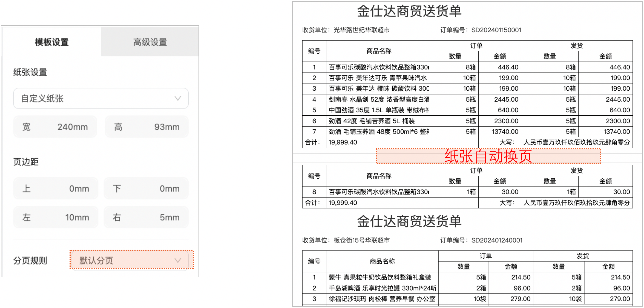Click the first 金仕达商贸送货单 title
Screen dimensions: 644x308
click(x=409, y=11)
